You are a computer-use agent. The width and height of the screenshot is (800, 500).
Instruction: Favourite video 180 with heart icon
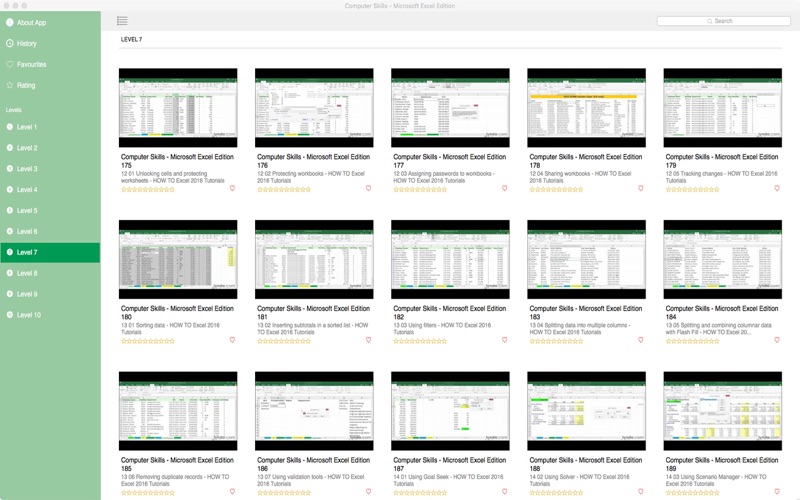coord(232,340)
